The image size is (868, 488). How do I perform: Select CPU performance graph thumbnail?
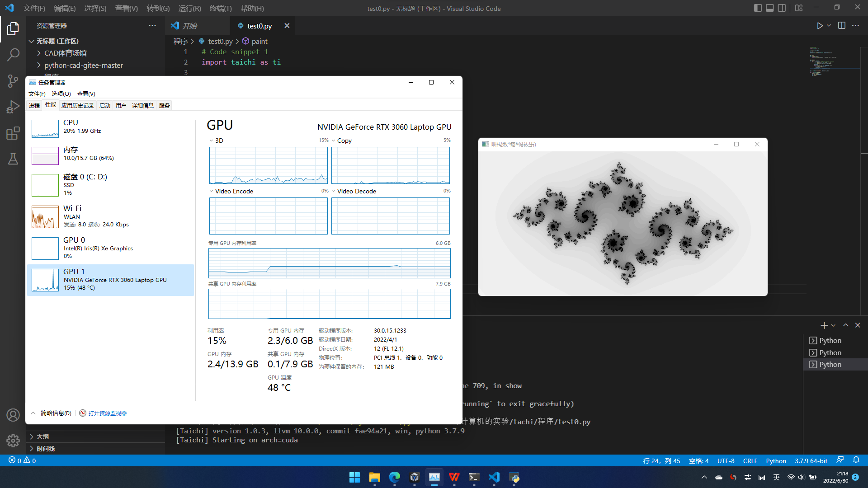tap(45, 129)
